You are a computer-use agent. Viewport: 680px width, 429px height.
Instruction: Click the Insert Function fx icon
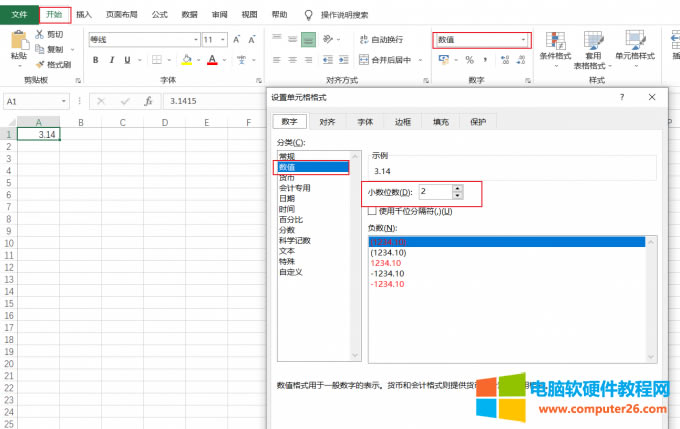pyautogui.click(x=147, y=101)
